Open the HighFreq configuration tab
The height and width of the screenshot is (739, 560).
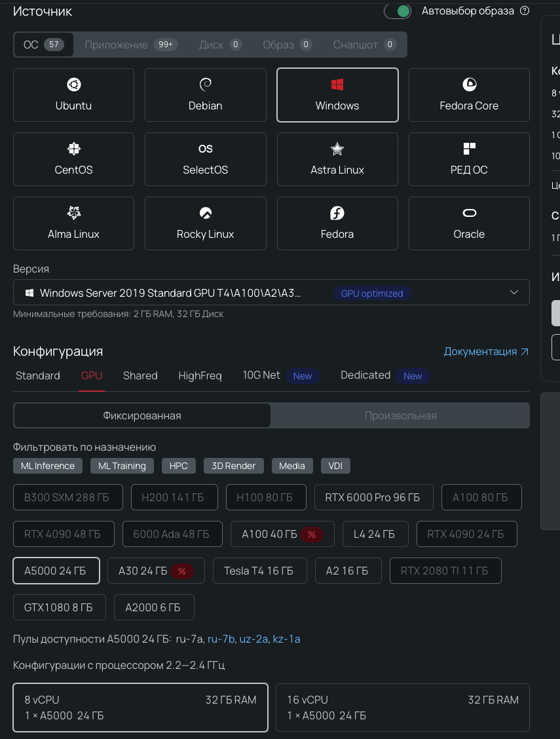[x=200, y=375]
